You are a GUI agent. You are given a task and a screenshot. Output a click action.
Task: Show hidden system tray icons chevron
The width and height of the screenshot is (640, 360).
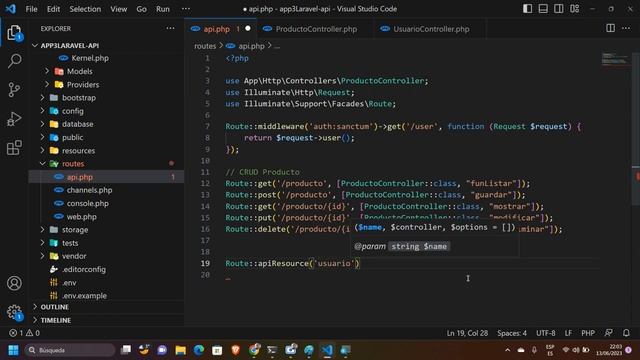(x=507, y=350)
